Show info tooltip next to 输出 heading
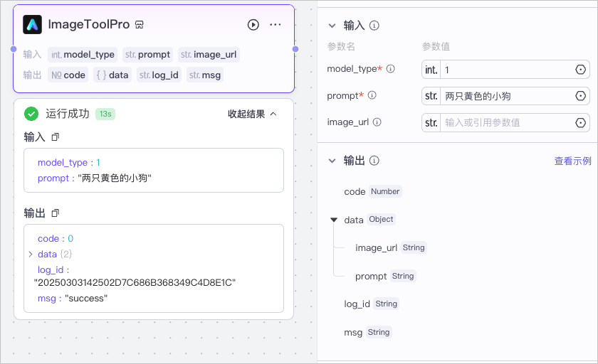 [x=374, y=161]
